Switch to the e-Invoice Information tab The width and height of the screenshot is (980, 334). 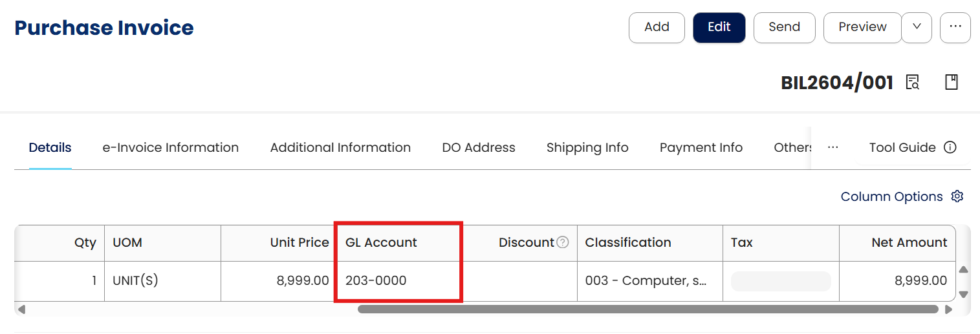click(x=171, y=147)
